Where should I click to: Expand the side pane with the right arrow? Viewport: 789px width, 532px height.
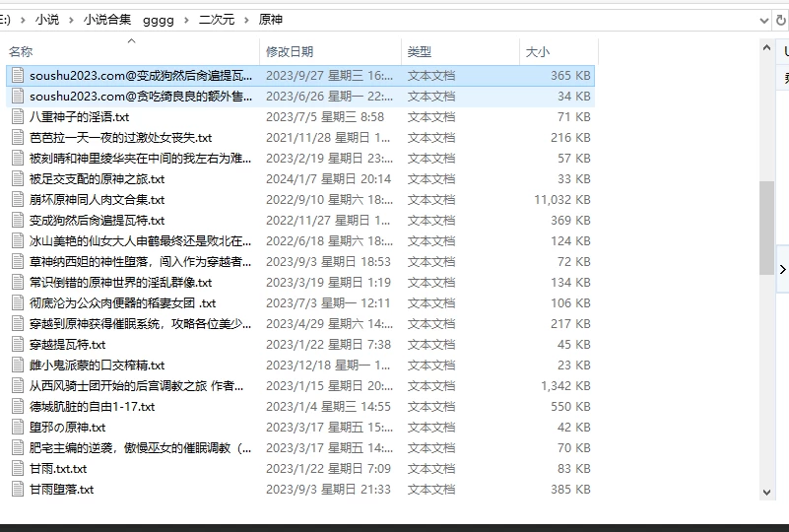point(782,269)
